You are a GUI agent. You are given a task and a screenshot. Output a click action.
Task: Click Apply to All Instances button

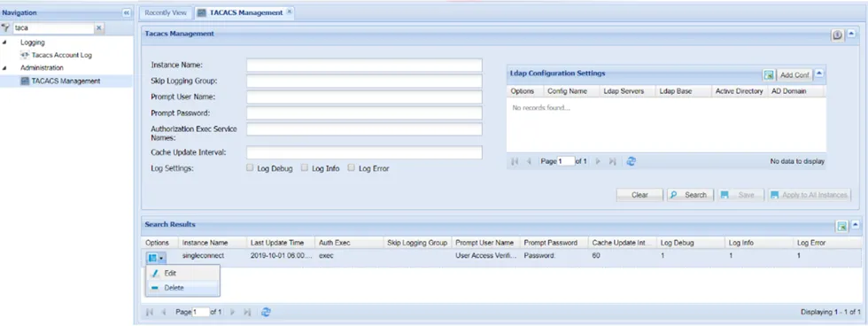click(x=810, y=195)
